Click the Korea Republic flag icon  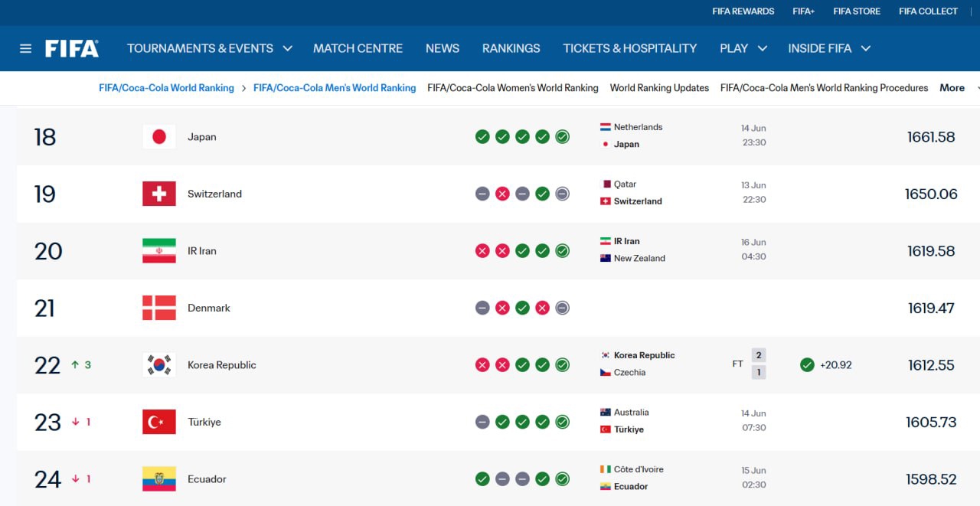[x=159, y=365]
